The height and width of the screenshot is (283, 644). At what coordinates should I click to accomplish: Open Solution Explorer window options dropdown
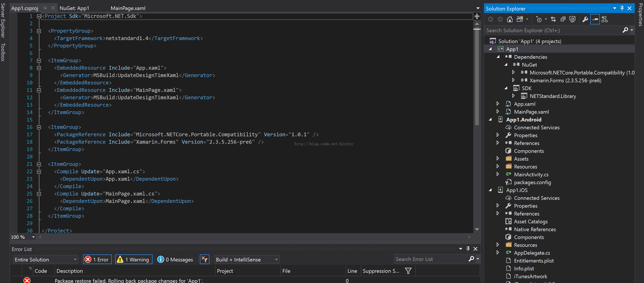coord(614,8)
